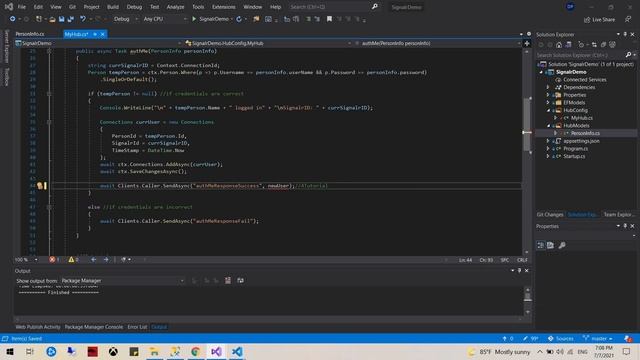Toggle auto-hide pin on the Output panel
The image size is (640, 360).
(519, 271)
